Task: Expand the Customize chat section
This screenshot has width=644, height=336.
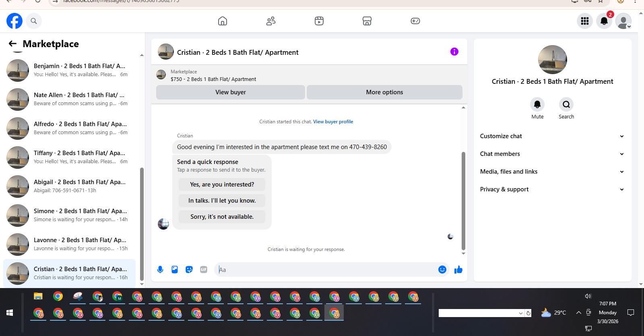Action: pos(552,136)
